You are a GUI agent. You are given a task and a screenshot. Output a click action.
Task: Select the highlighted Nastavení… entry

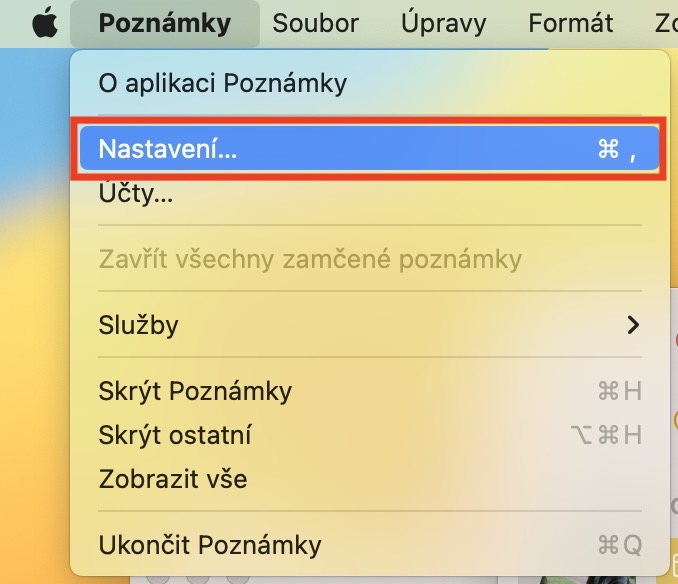pos(168,150)
